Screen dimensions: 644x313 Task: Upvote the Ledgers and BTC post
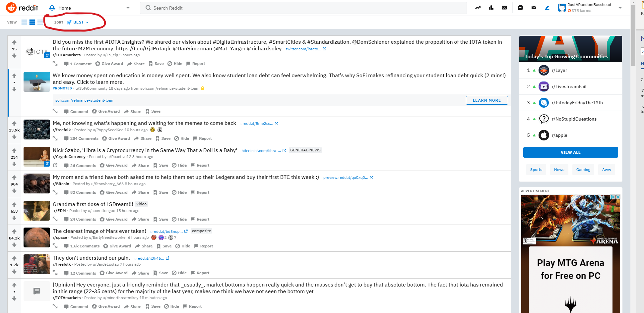click(x=14, y=178)
